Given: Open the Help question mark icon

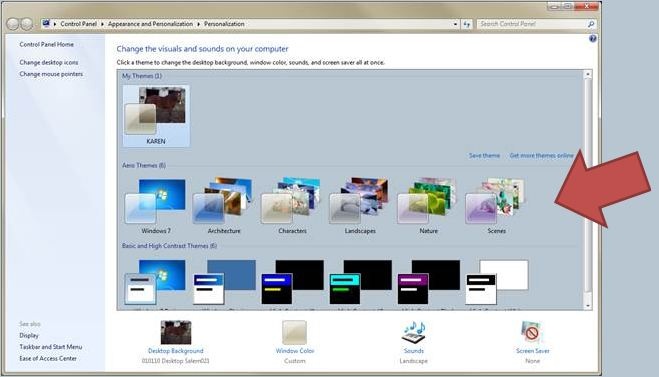Looking at the screenshot, I should (593, 39).
